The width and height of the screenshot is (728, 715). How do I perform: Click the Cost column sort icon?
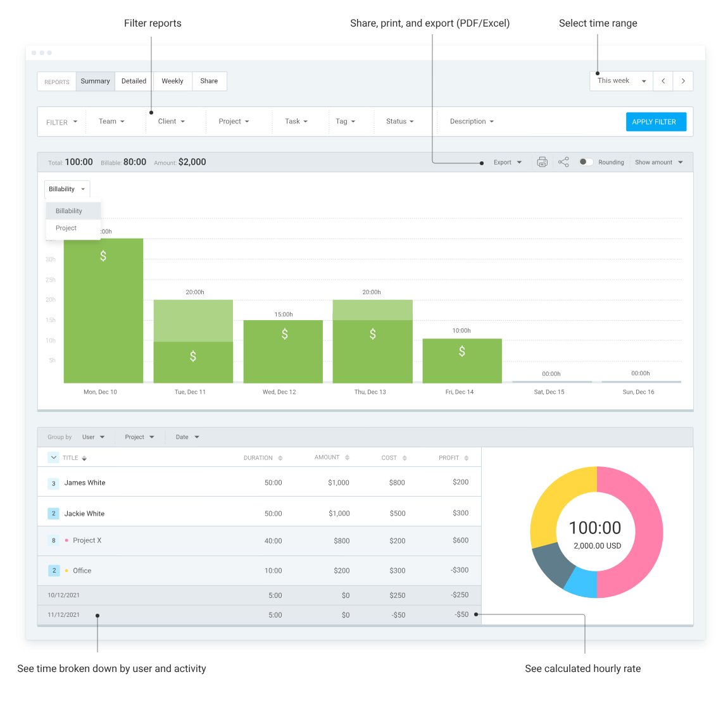(x=405, y=457)
